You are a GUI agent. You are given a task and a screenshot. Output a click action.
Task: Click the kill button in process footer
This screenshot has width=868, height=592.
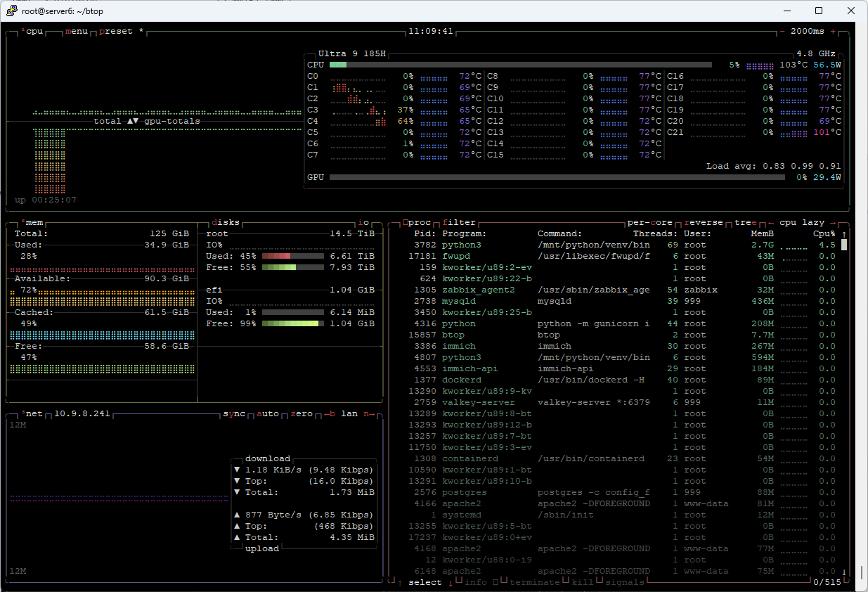pyautogui.click(x=582, y=582)
